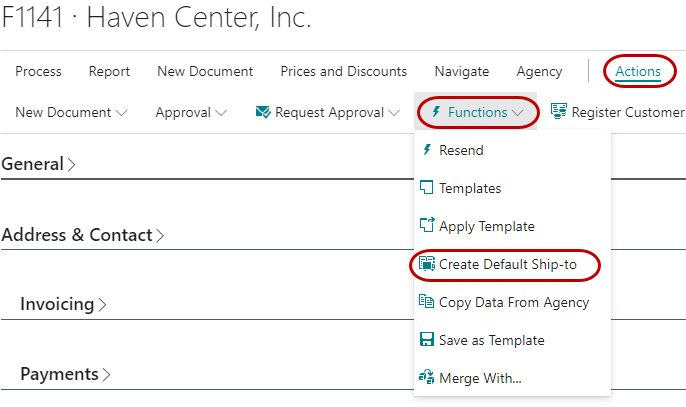
Task: Open the Report menu
Action: point(109,71)
